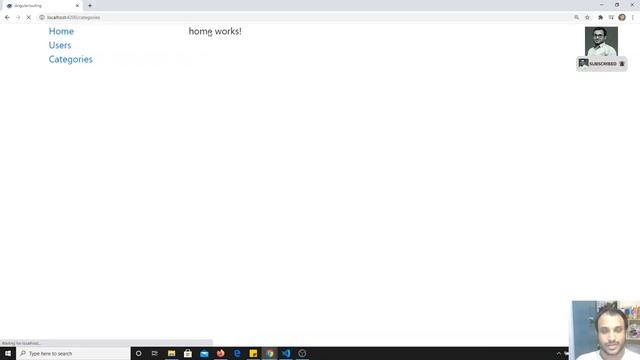This screenshot has height=360, width=640.
Task: Click the Subscribed button overlay
Action: click(x=602, y=64)
